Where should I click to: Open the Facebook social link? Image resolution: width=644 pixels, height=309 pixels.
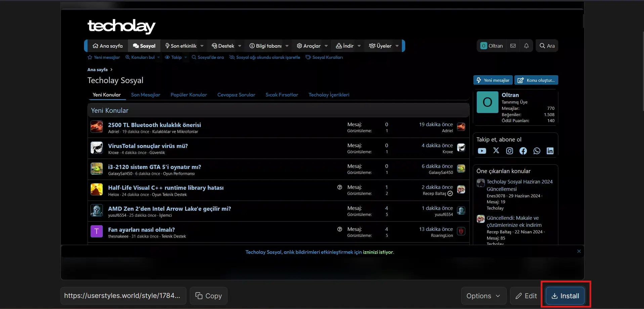(x=523, y=151)
